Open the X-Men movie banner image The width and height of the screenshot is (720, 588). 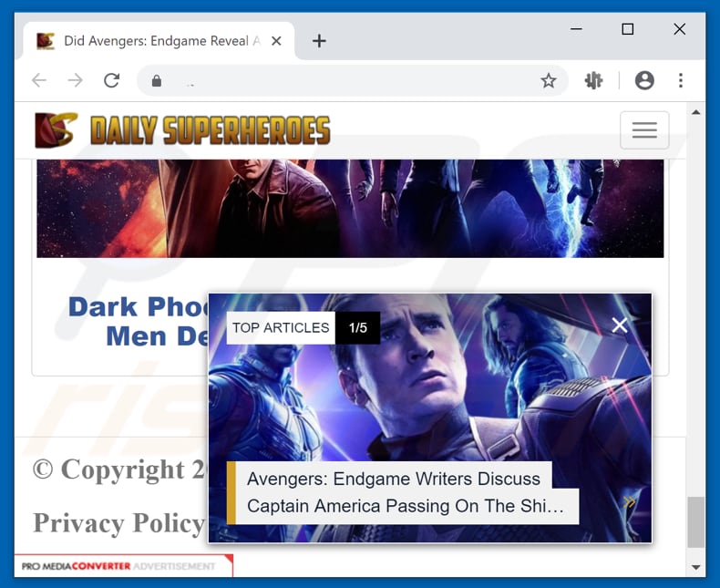[x=350, y=208]
